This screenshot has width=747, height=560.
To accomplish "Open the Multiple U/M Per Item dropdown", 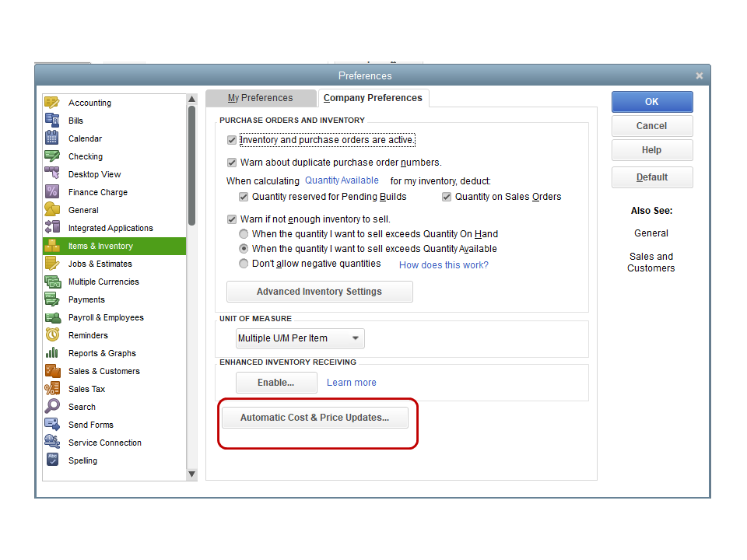I will coord(300,338).
